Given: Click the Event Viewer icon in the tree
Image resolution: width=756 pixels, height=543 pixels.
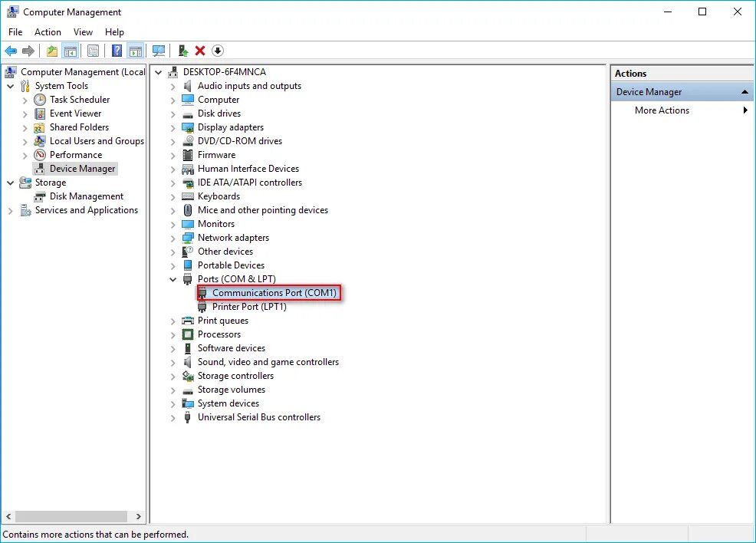Looking at the screenshot, I should (40, 114).
